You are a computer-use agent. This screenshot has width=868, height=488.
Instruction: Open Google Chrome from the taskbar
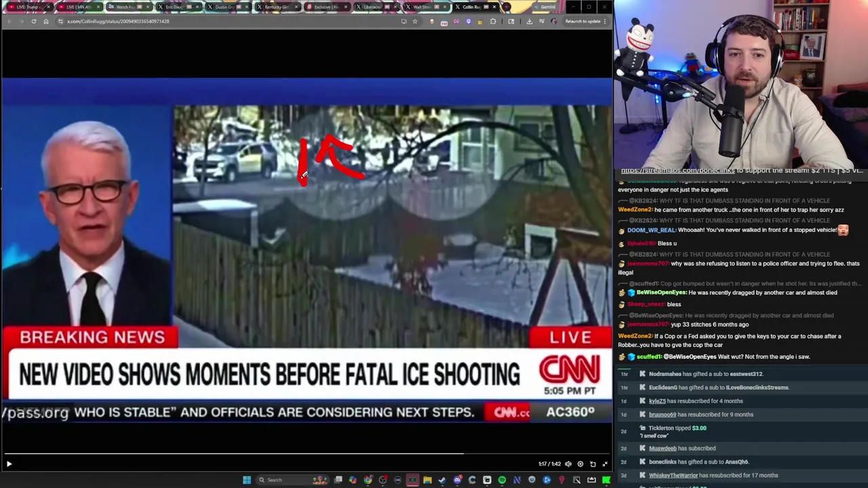(x=368, y=480)
